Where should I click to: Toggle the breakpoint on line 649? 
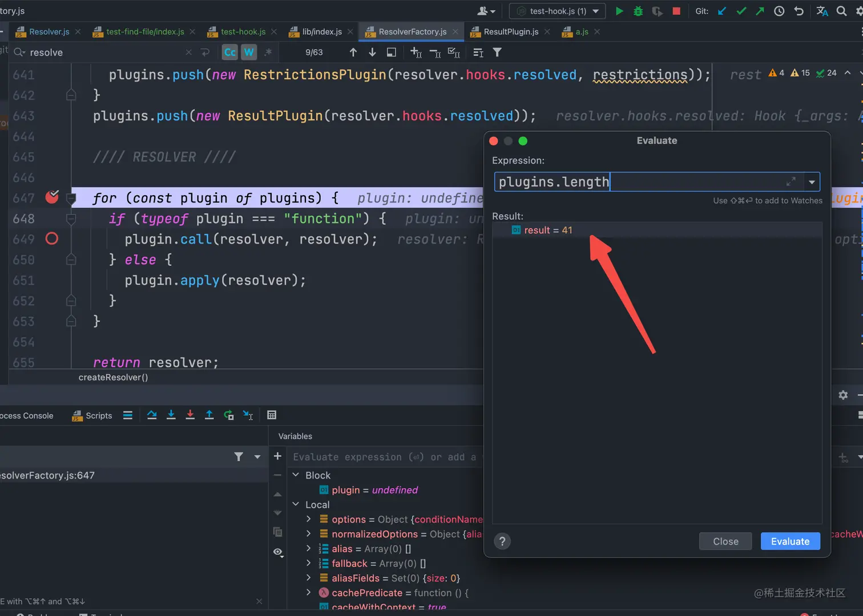coord(52,239)
